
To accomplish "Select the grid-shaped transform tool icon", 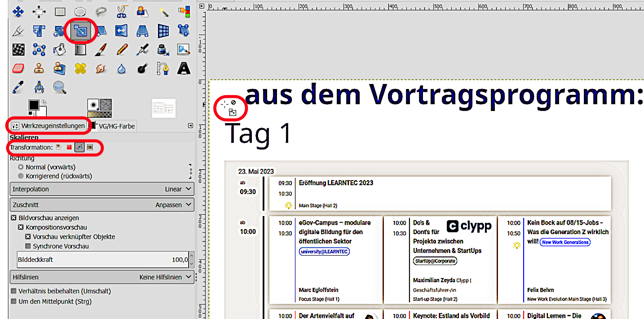I will 163,31.
